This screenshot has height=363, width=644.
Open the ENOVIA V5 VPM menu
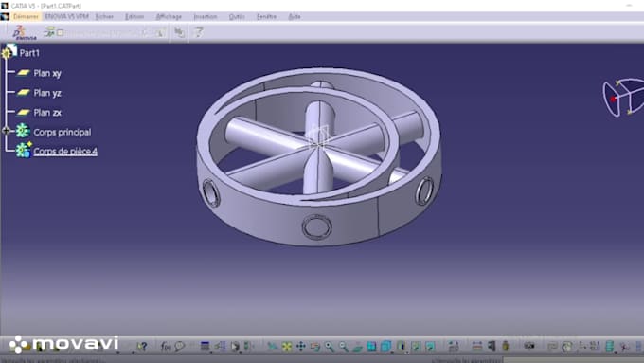tap(66, 16)
